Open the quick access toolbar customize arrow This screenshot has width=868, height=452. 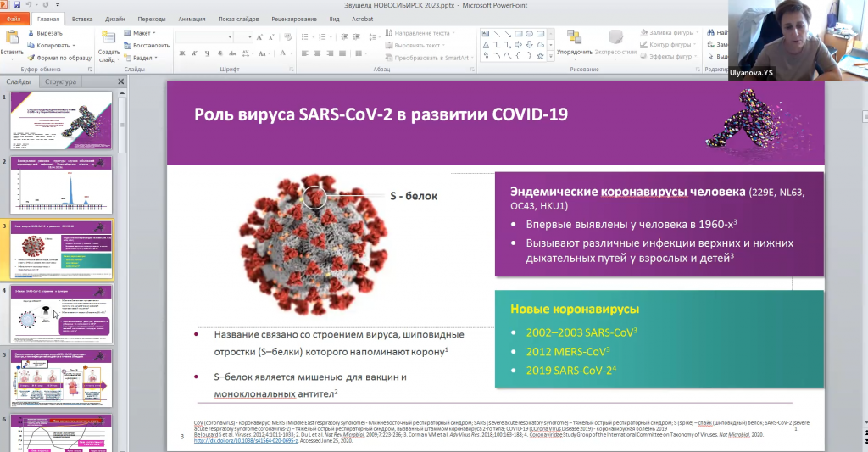point(57,6)
